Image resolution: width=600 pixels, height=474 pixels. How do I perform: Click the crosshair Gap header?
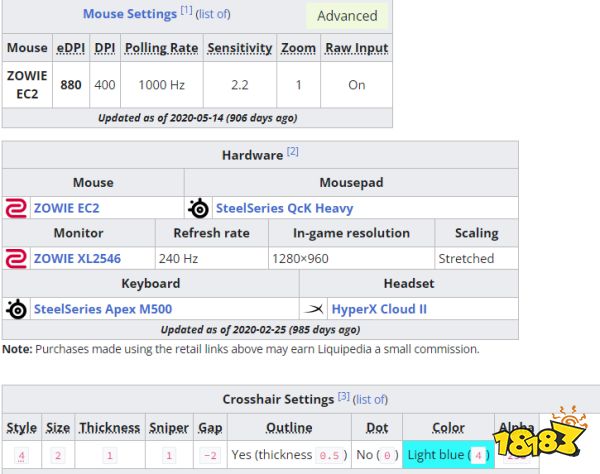[210, 427]
